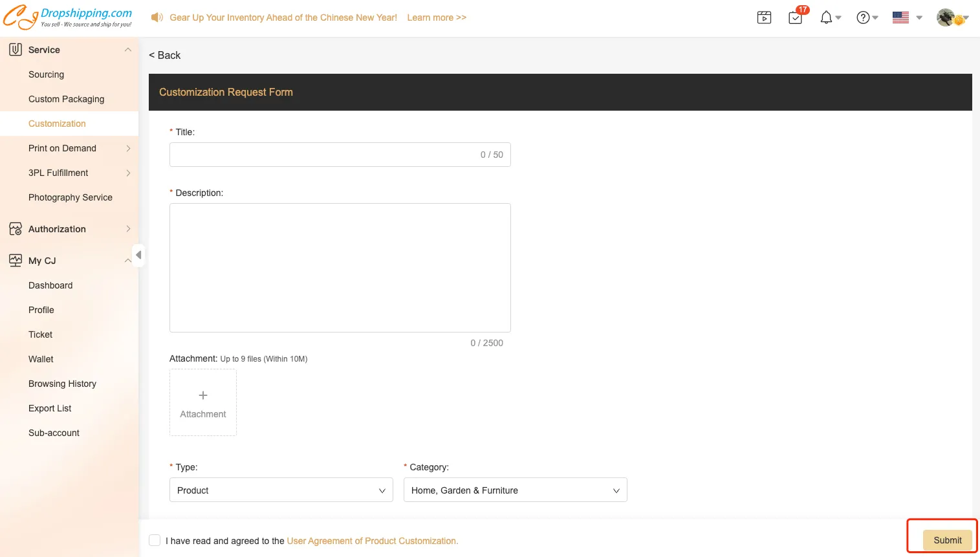The width and height of the screenshot is (980, 557).
Task: Go to Sourcing in the sidebar
Action: [x=46, y=74]
